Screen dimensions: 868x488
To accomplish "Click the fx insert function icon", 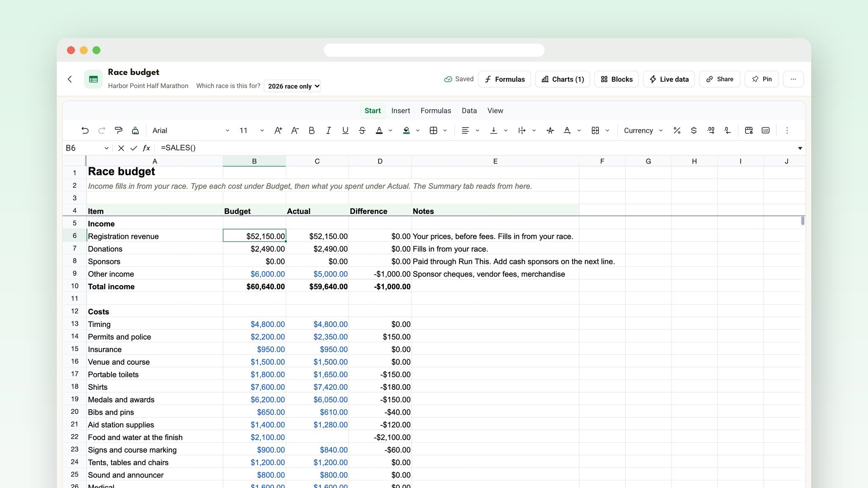I will tap(146, 148).
